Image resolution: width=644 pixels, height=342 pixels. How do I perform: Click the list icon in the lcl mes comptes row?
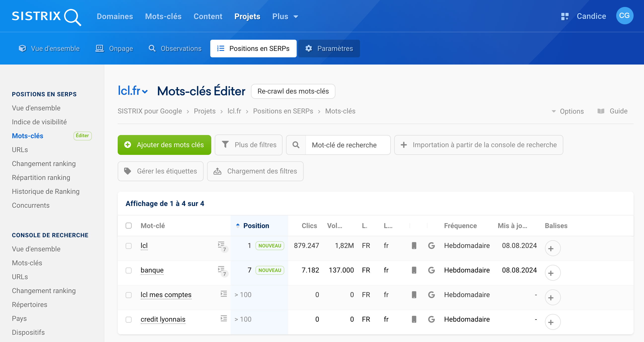(x=224, y=294)
